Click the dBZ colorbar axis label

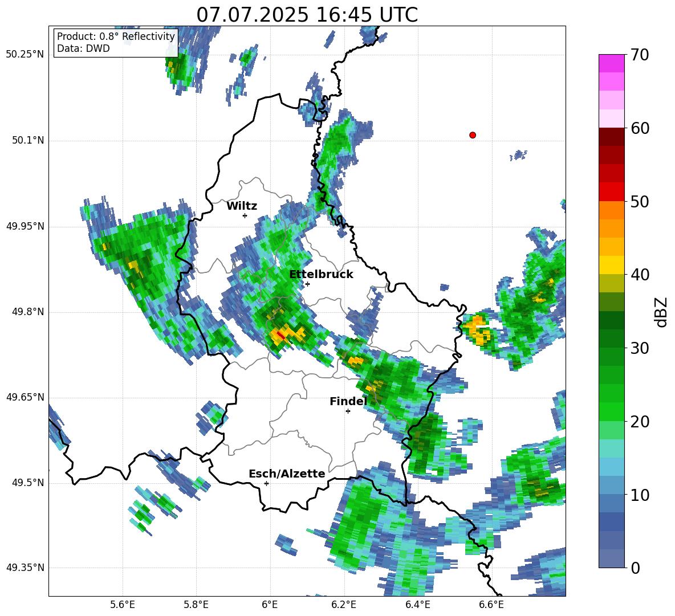coord(661,312)
